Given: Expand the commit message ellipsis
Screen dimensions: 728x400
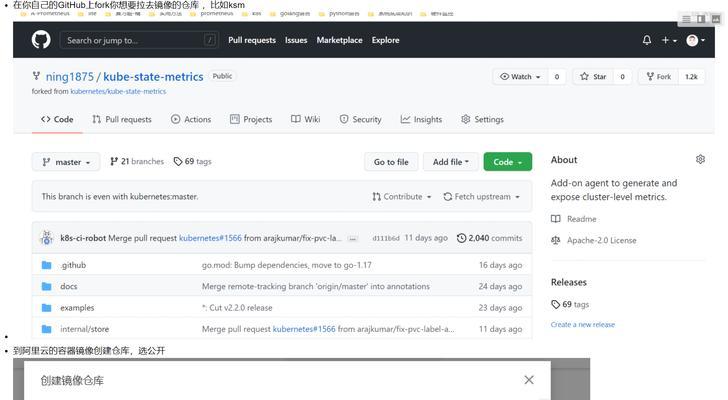Looking at the screenshot, I should (x=353, y=239).
